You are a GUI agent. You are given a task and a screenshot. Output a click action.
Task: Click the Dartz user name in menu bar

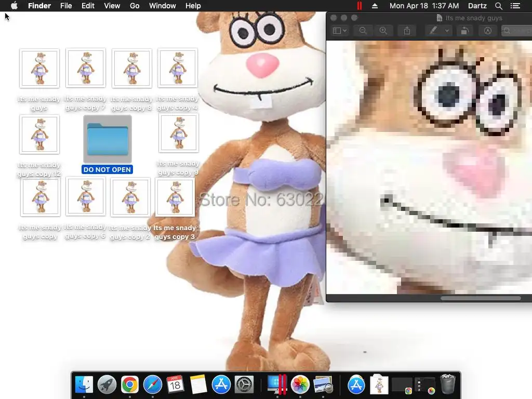(477, 6)
